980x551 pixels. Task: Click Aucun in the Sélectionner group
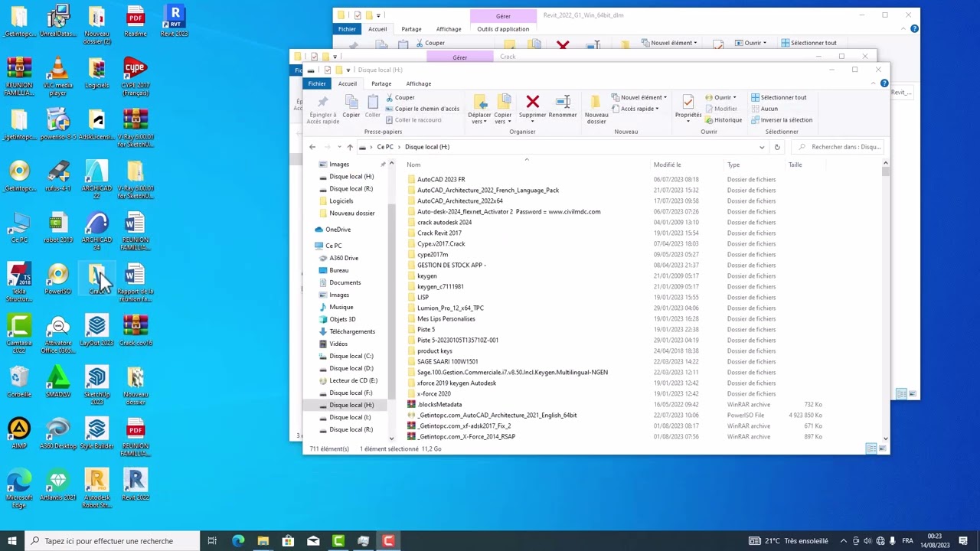point(764,109)
